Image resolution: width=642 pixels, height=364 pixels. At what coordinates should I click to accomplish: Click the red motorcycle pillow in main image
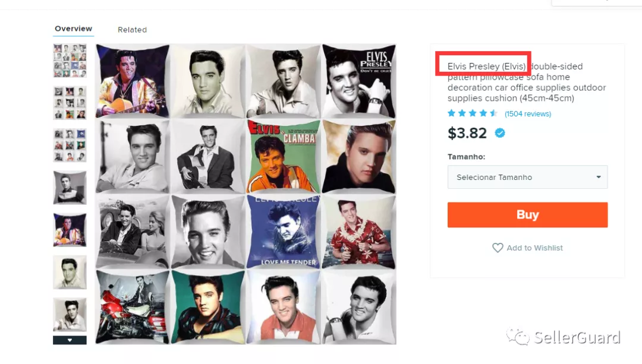pyautogui.click(x=132, y=307)
